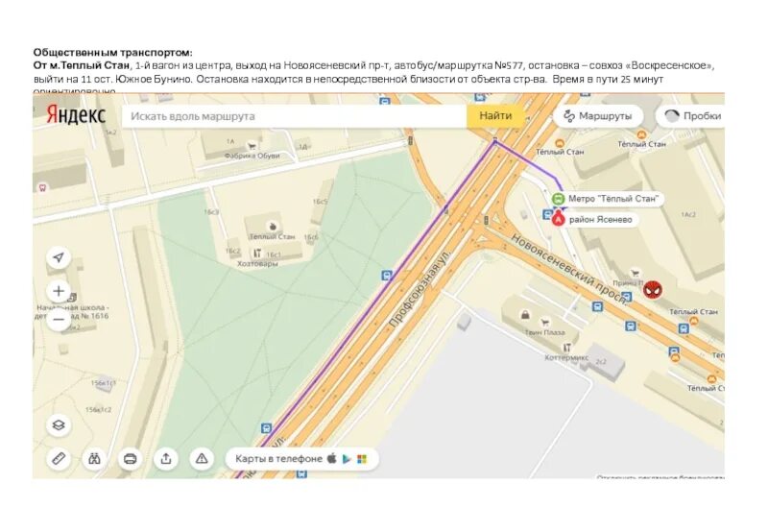Viewport: 768px width, 532px height.
Task: Zoom out with the minus button
Action: pyautogui.click(x=59, y=320)
